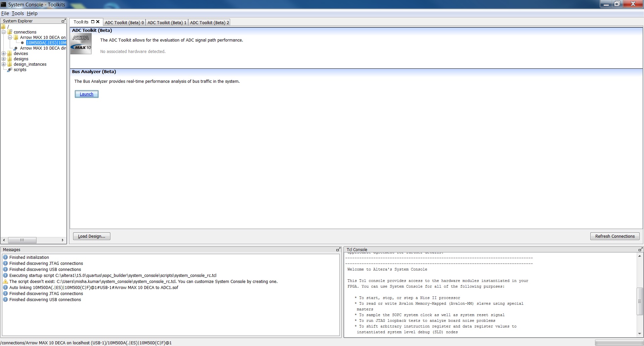644x346 pixels.
Task: Select the Toolkits tab
Action: (81, 22)
